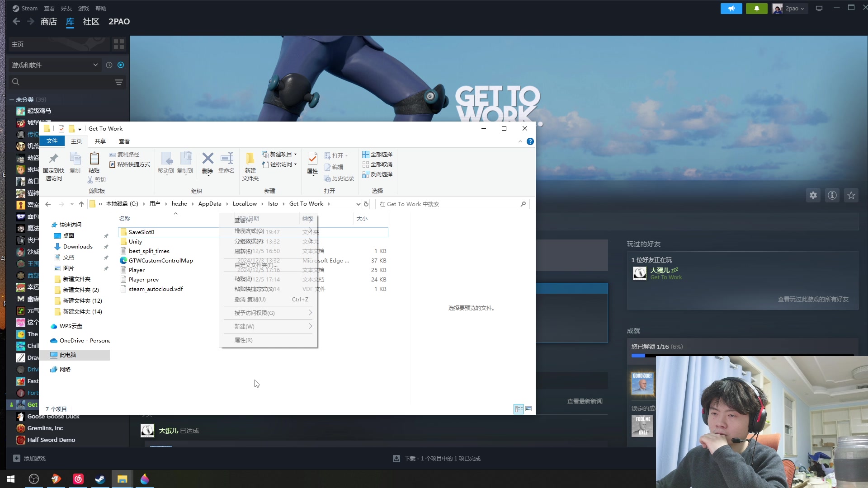Click Steam library recent clock icon
Screen dimensions: 868x488
(x=109, y=65)
